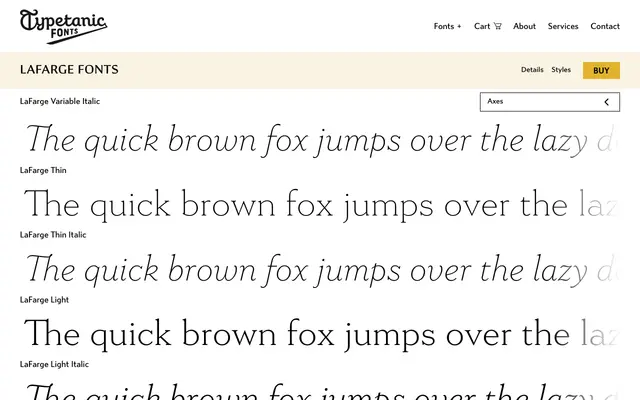This screenshot has height=400, width=640.
Task: Open the About page
Action: coord(524,26)
